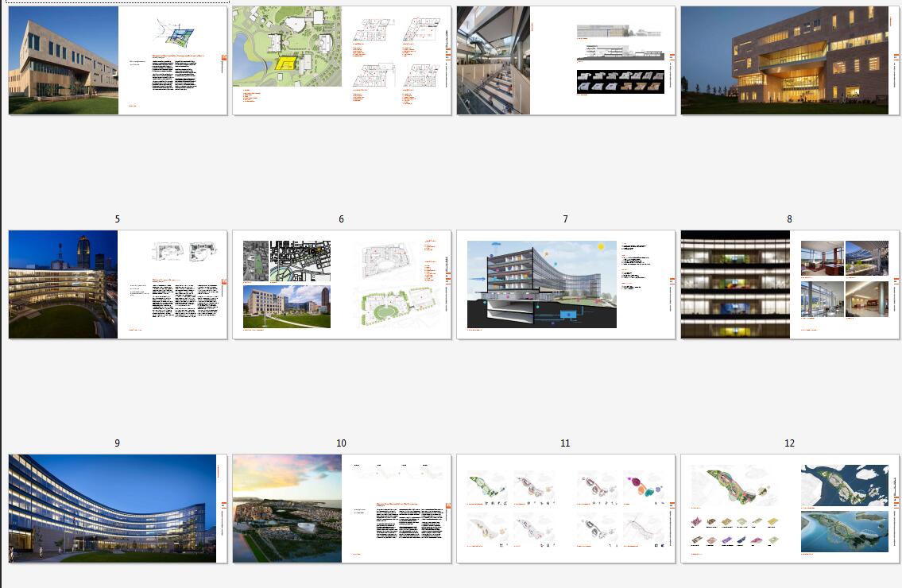Click the page number label 7
This screenshot has height=588, width=902.
(x=566, y=219)
